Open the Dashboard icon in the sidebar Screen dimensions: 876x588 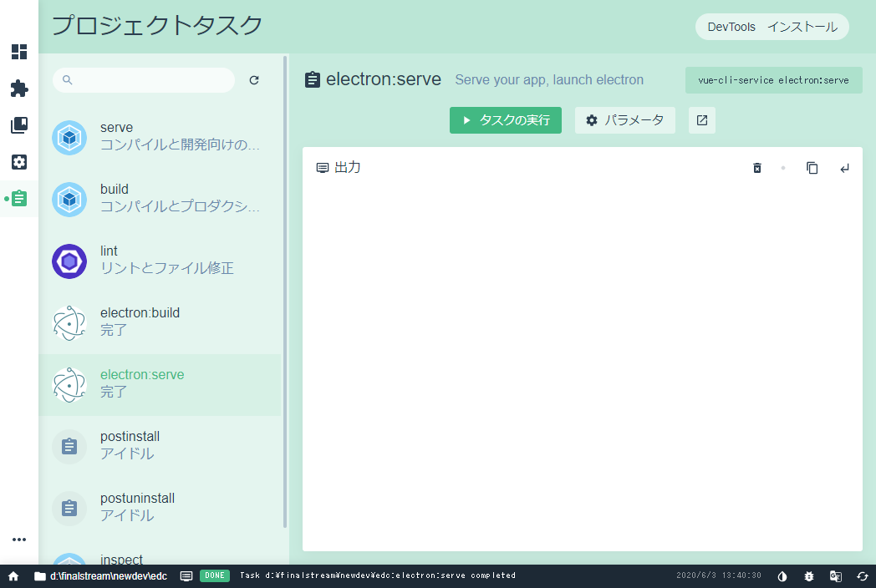pyautogui.click(x=19, y=52)
